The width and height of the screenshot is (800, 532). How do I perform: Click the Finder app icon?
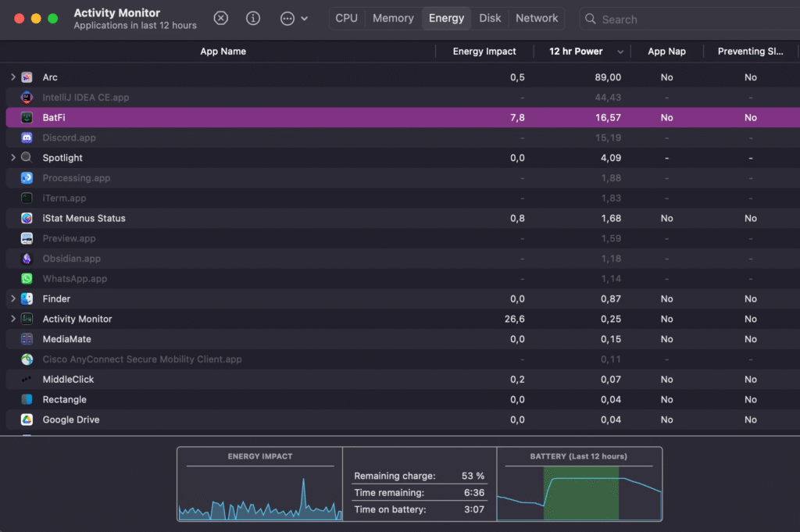pyautogui.click(x=27, y=298)
